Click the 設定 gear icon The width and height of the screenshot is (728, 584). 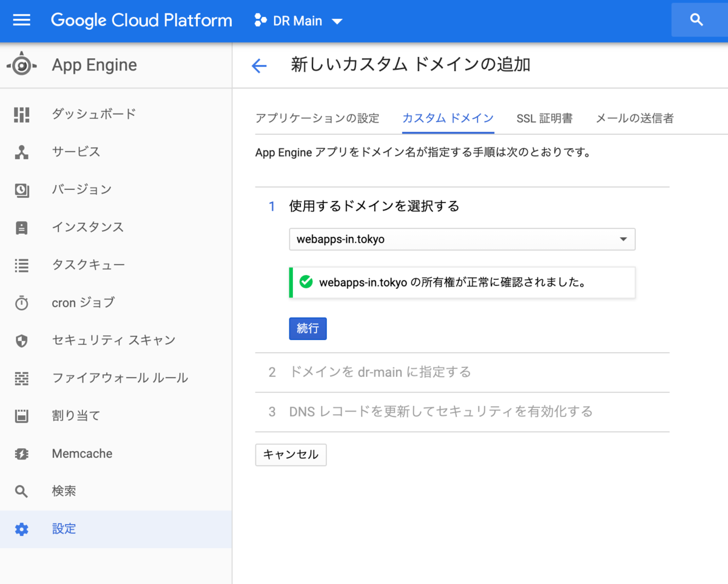pos(22,529)
